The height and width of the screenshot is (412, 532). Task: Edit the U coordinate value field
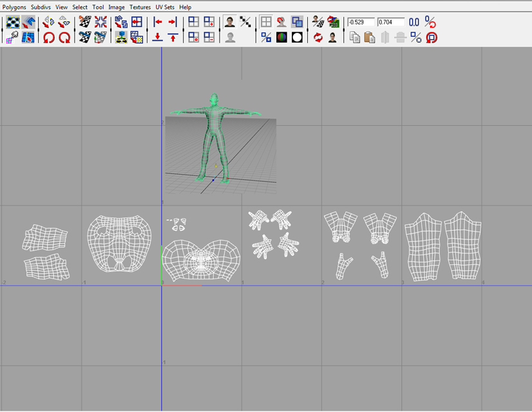click(x=361, y=21)
